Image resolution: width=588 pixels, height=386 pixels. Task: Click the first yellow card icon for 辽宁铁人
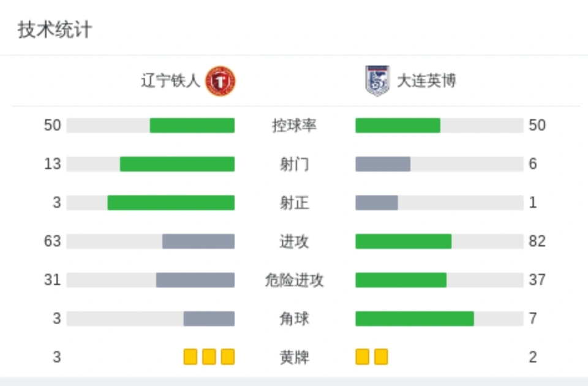click(x=190, y=357)
